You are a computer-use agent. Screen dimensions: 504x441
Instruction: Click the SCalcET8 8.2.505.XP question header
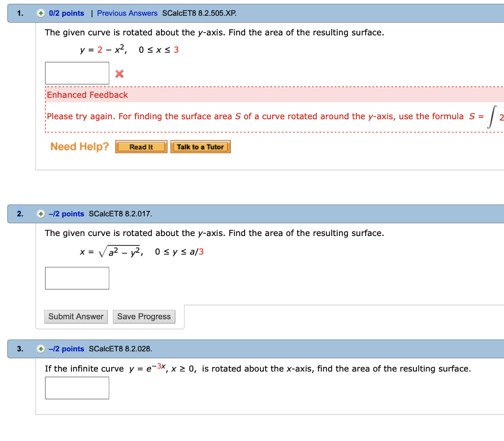(x=199, y=13)
